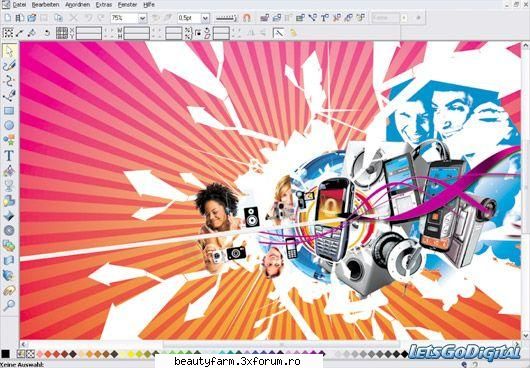Open the 0.5pt line width dropdown
The height and width of the screenshot is (368, 530).
tap(205, 18)
